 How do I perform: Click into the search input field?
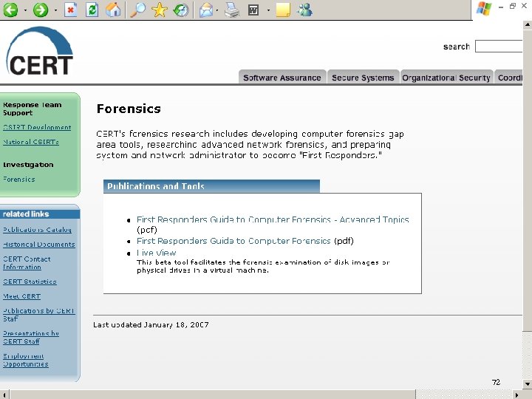point(499,47)
